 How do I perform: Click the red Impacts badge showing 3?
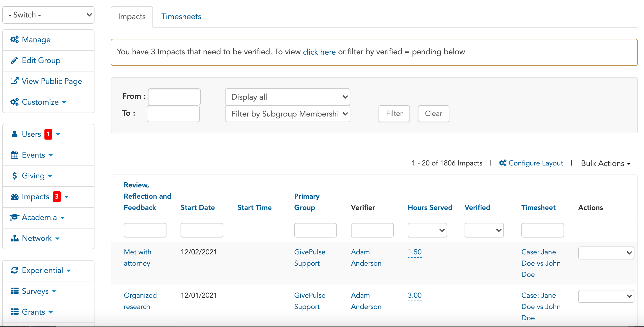click(57, 197)
